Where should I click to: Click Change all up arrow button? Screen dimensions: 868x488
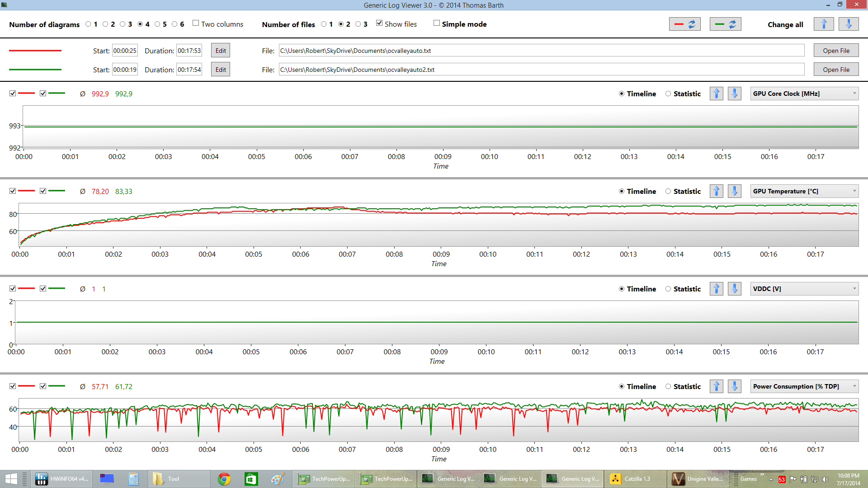click(x=824, y=24)
